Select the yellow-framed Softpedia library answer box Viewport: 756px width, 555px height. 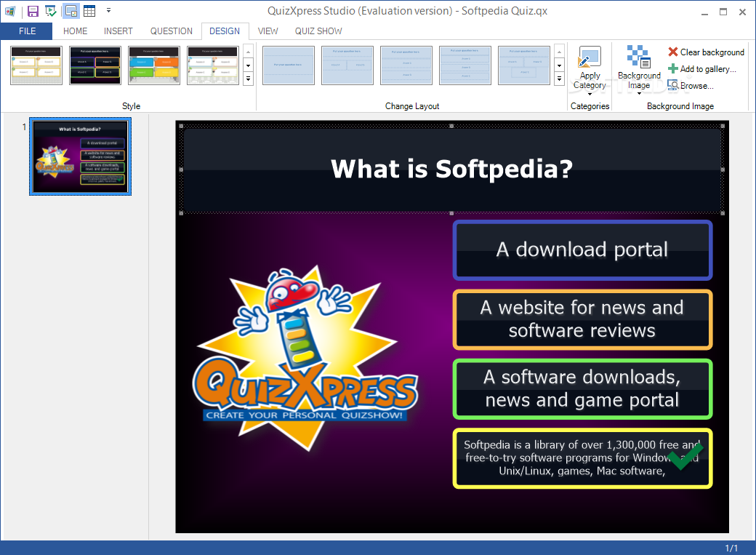pyautogui.click(x=582, y=458)
